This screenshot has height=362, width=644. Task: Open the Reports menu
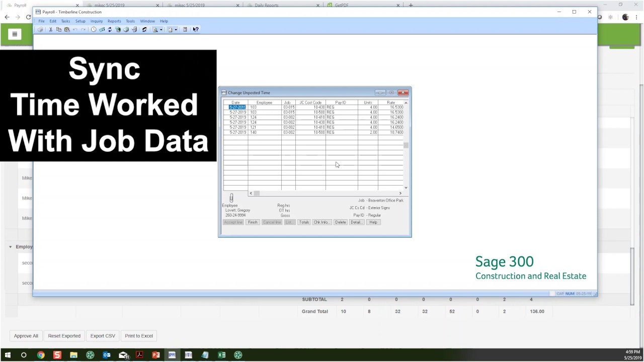click(114, 21)
